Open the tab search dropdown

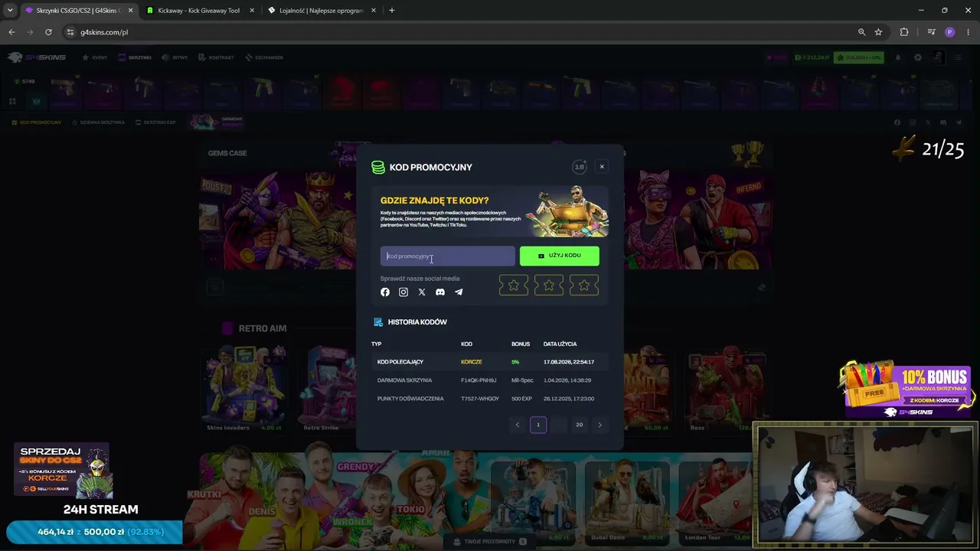tap(10, 11)
